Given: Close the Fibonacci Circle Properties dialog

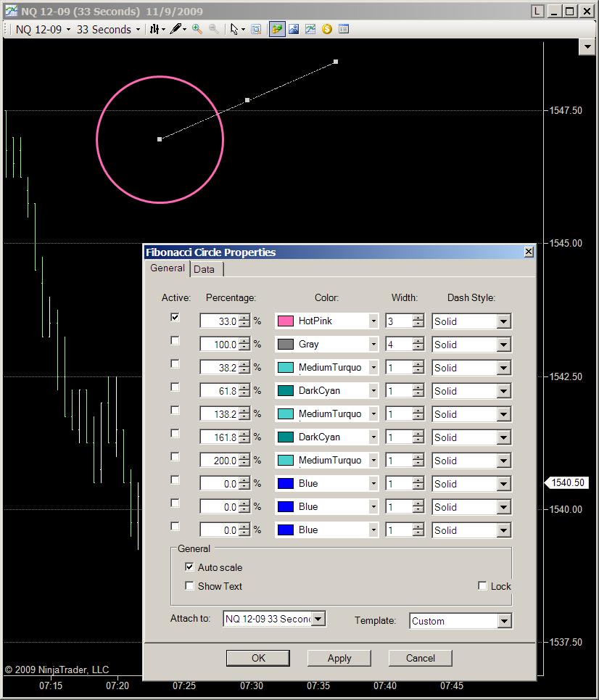Looking at the screenshot, I should click(x=529, y=252).
